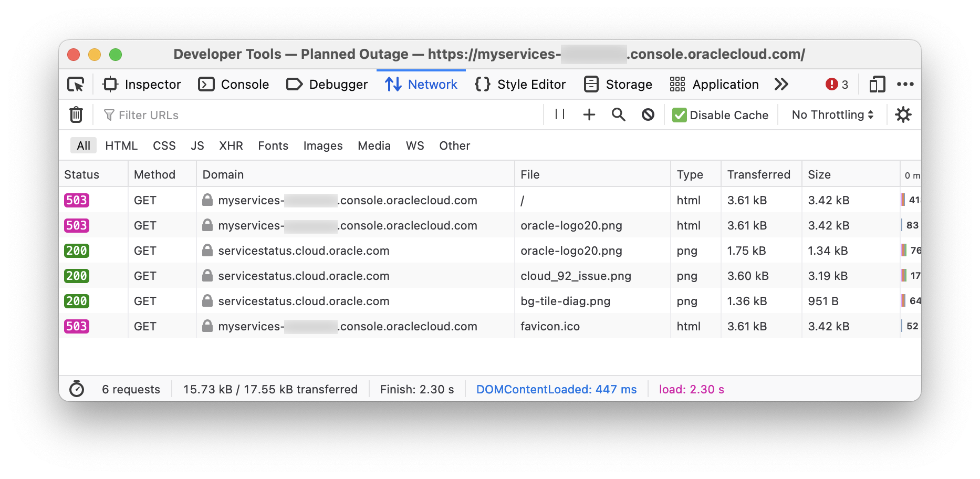Open request blocking icon

pos(648,114)
